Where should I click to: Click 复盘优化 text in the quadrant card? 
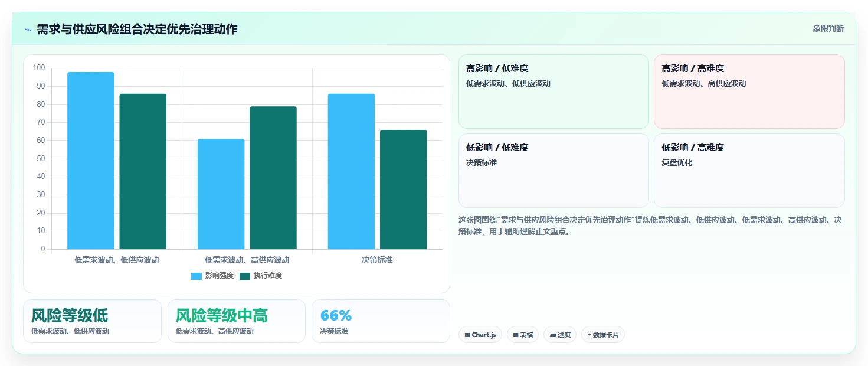coord(677,162)
